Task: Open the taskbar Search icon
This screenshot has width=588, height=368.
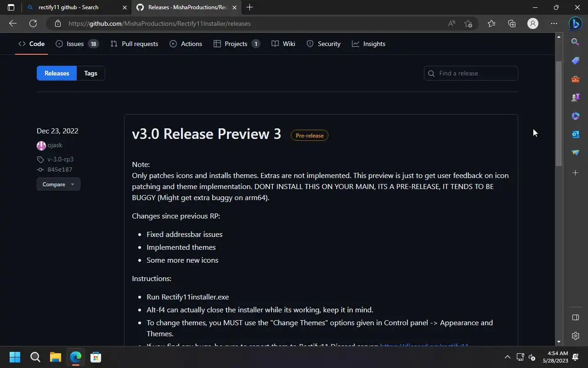Action: tap(35, 357)
